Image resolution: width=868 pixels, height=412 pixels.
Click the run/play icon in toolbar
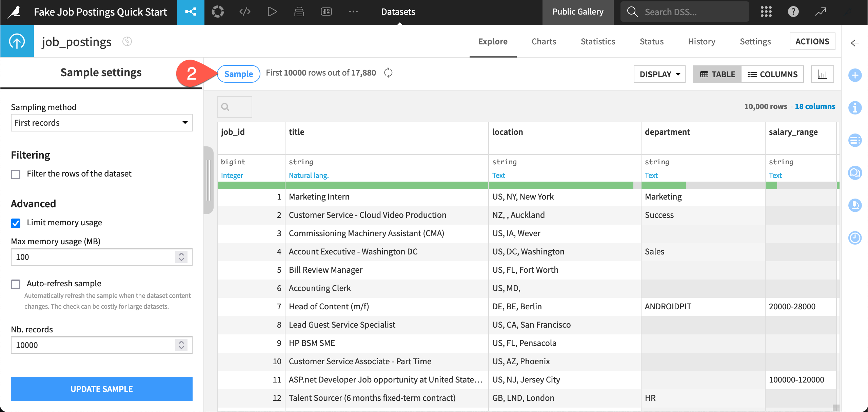click(x=272, y=12)
